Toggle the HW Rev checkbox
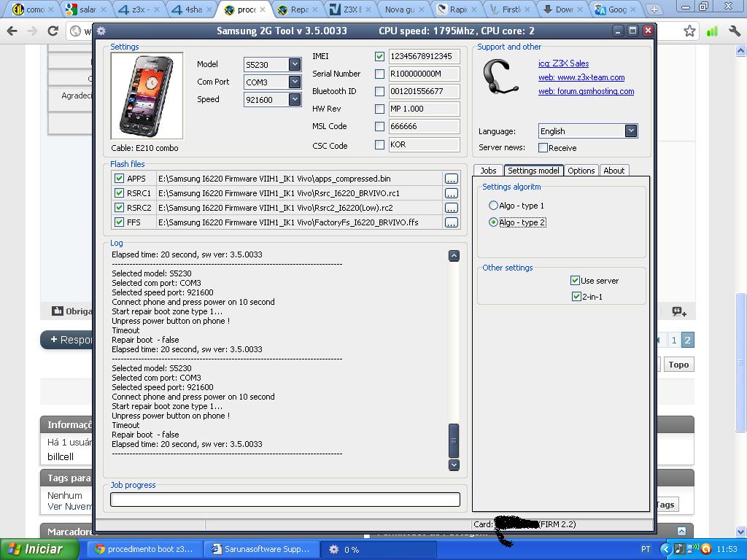Screen dimensions: 747x560 click(x=379, y=109)
